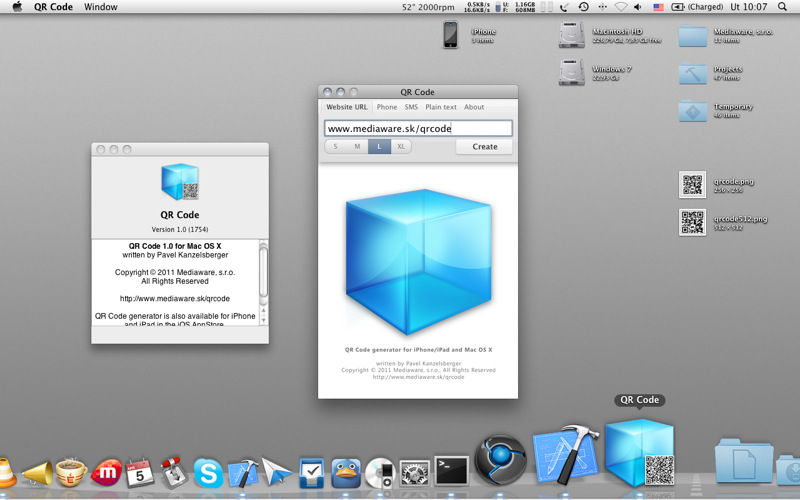Open the VLC cone icon in the Dock
Image resolution: width=800 pixels, height=500 pixels.
tap(6, 473)
